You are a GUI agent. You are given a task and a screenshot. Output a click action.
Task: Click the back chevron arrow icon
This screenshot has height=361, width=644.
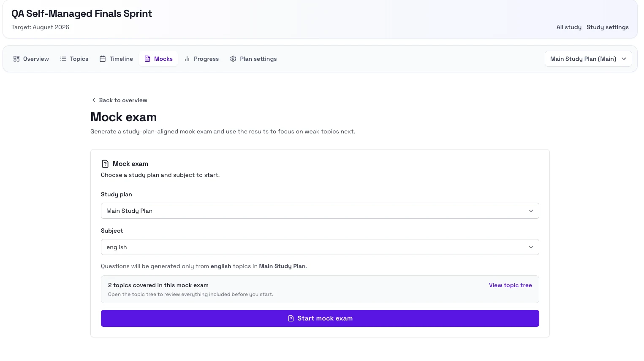[x=94, y=100]
